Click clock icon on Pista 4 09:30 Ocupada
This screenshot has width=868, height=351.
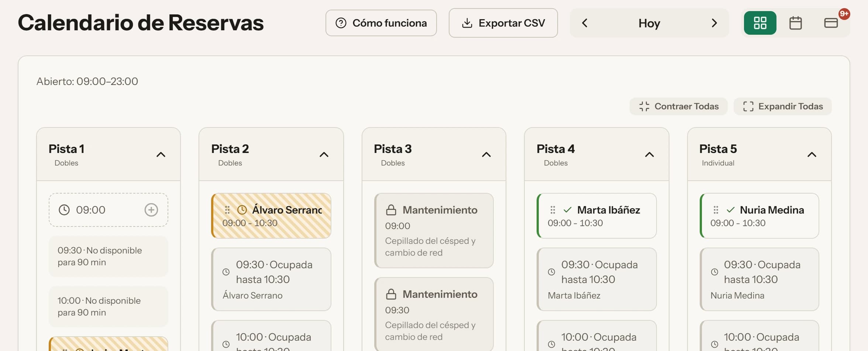pyautogui.click(x=551, y=272)
